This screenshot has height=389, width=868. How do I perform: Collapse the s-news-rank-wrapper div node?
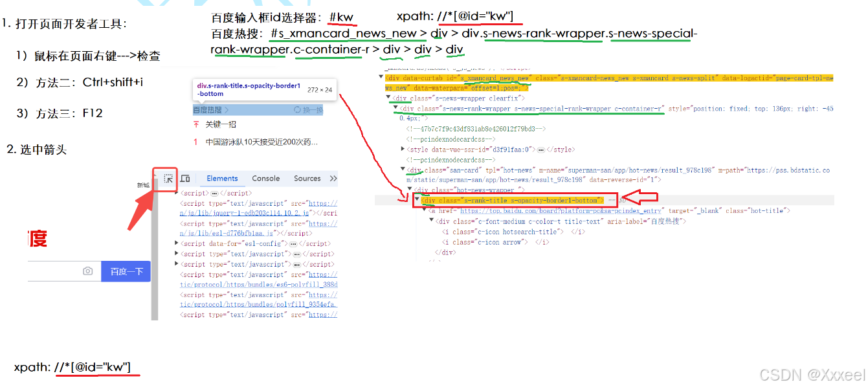pos(395,108)
